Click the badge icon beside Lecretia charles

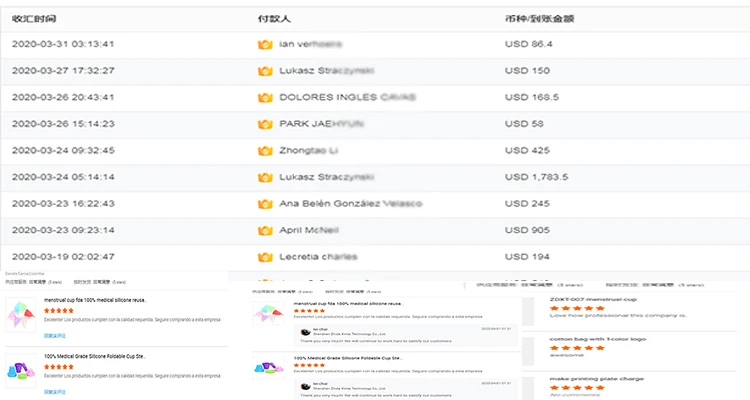265,257
